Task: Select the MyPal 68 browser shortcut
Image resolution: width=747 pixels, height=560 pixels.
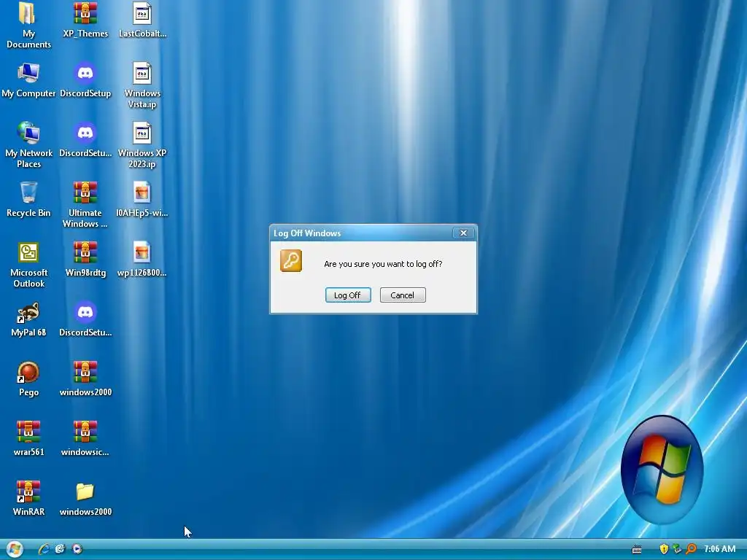Action: 28,319
